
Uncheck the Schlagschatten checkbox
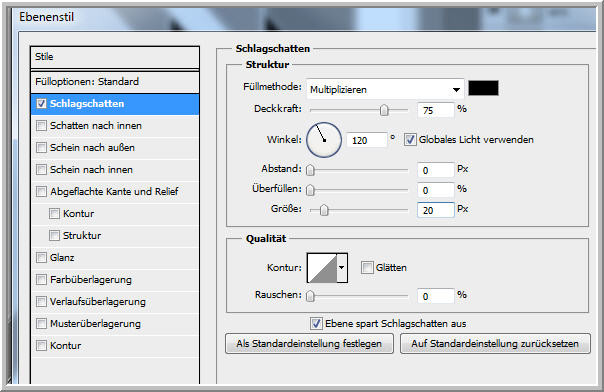[41, 104]
